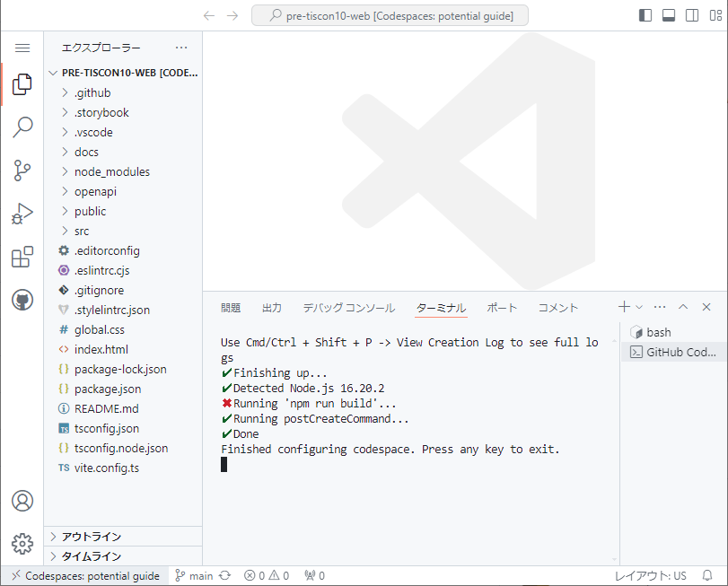The width and height of the screenshot is (728, 586).
Task: Switch to the ポート panel tab
Action: point(502,308)
